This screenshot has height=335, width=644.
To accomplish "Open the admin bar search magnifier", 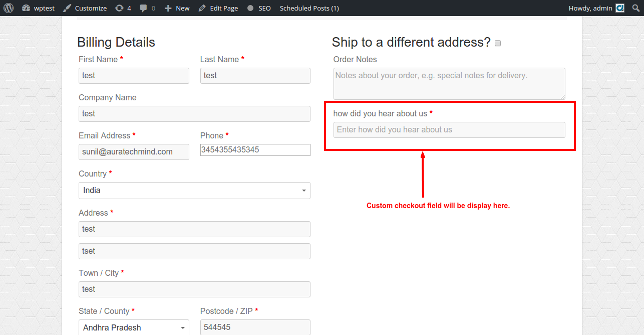I will coord(635,8).
